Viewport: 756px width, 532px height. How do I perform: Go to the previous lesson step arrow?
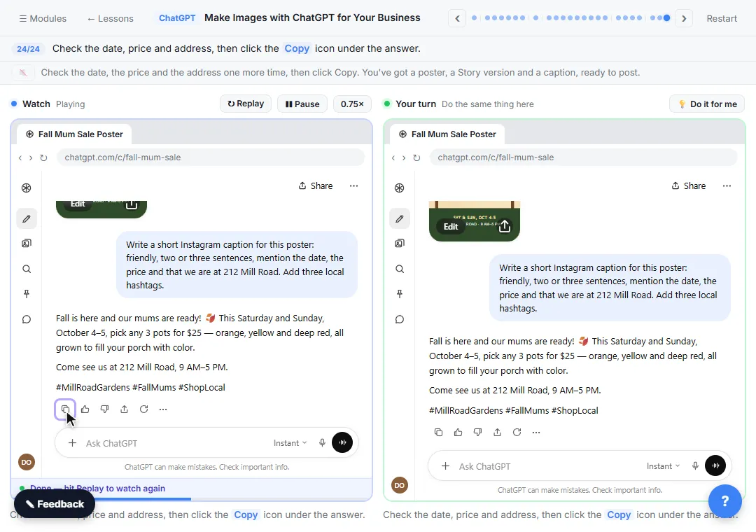click(x=457, y=18)
